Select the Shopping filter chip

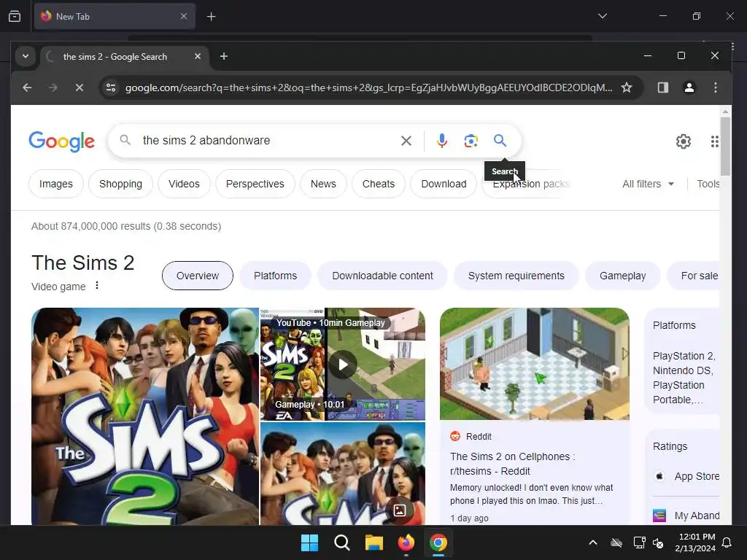coord(120,184)
